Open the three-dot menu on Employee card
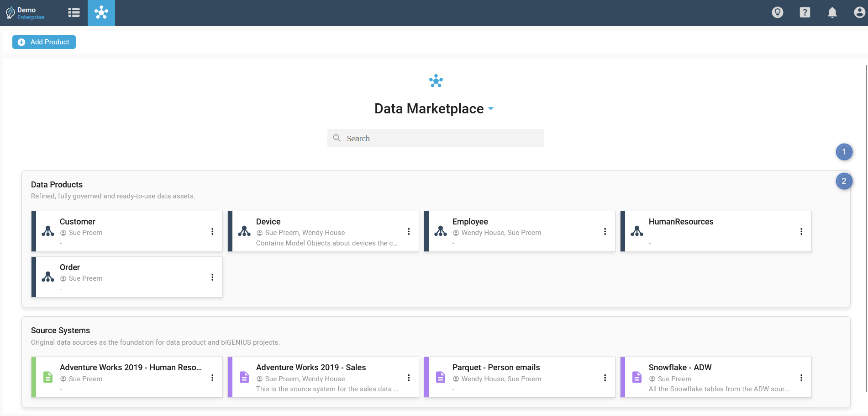Image resolution: width=868 pixels, height=416 pixels. coord(605,232)
